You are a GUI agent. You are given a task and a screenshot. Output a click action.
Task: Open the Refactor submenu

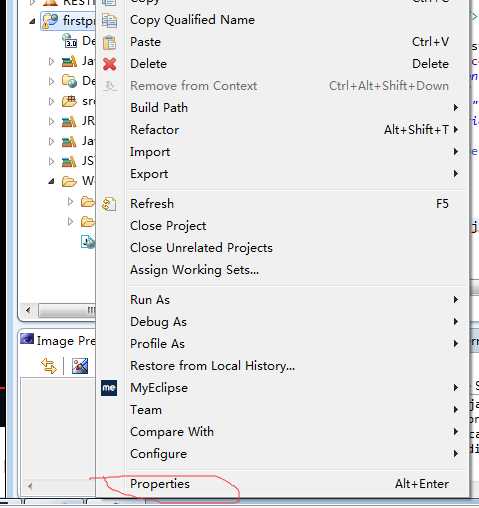pyautogui.click(x=155, y=130)
